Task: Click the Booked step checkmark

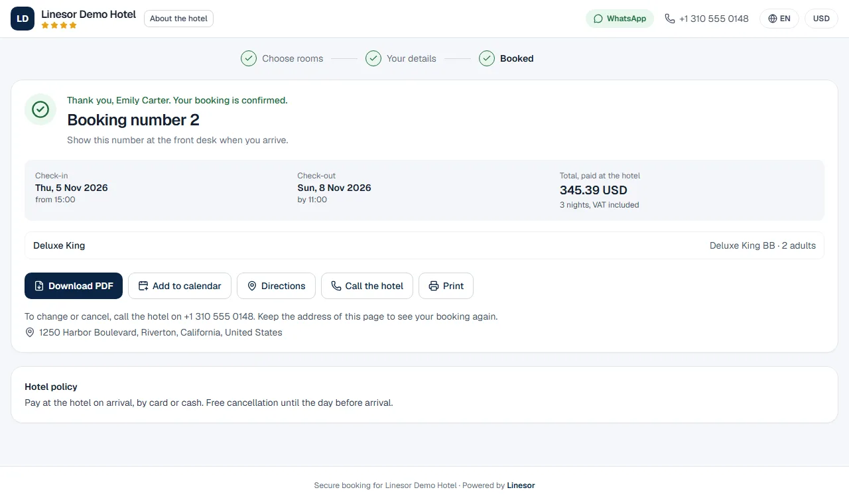Action: pos(487,58)
